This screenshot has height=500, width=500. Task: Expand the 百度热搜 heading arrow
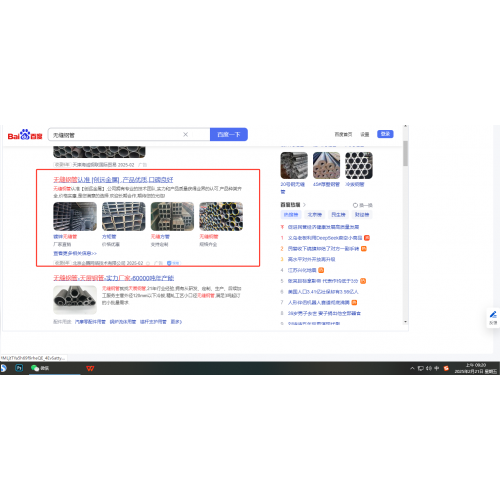click(x=304, y=205)
